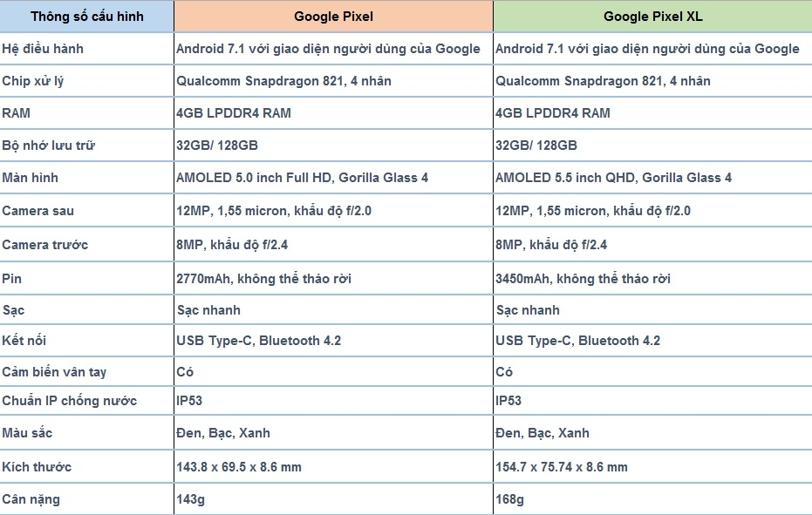Click the "Camera trước" row label

45,245
